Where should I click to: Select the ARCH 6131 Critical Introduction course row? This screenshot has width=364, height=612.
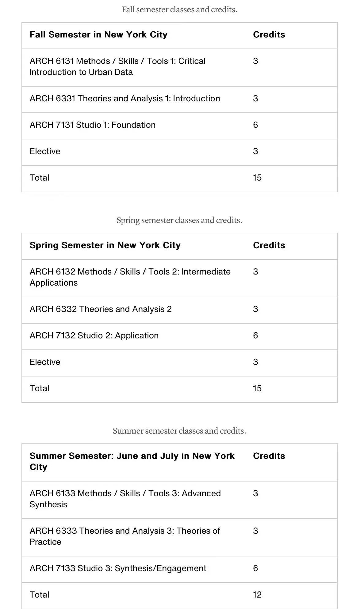coord(117,67)
